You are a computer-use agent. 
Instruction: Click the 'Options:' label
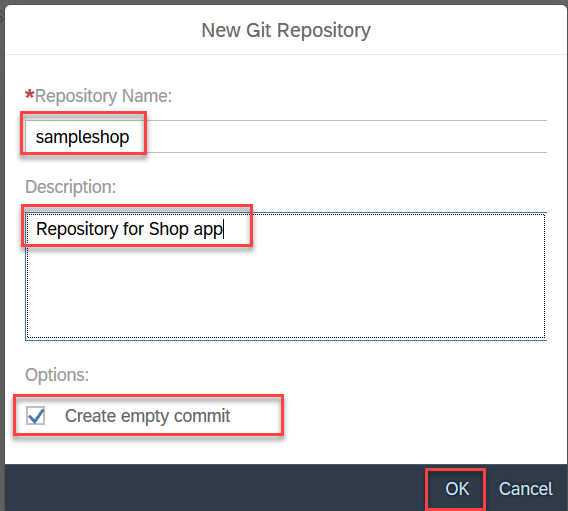click(x=57, y=374)
